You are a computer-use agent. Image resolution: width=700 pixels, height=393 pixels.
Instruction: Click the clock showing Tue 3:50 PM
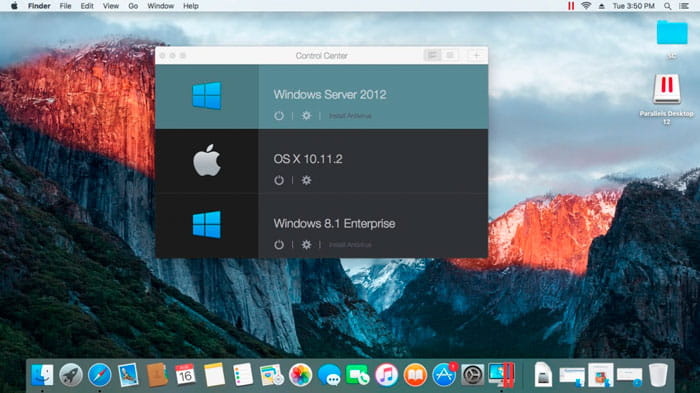633,6
